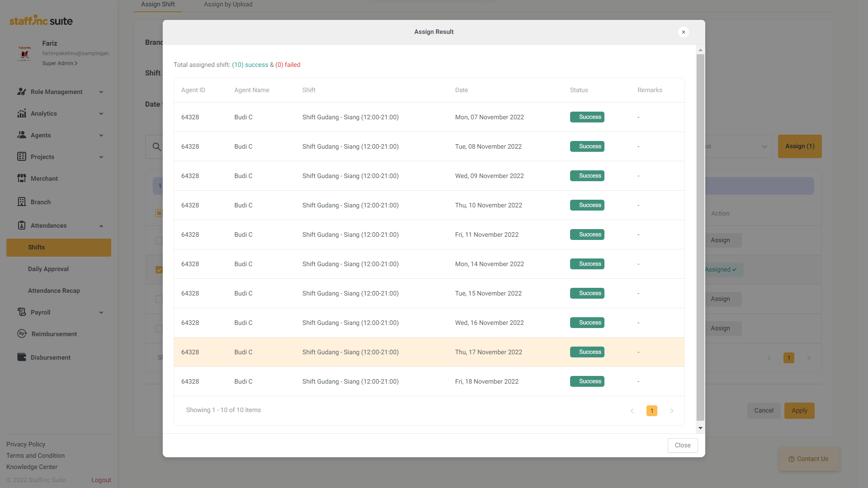Expand Agents menu chevron
This screenshot has height=488, width=868.
101,136
